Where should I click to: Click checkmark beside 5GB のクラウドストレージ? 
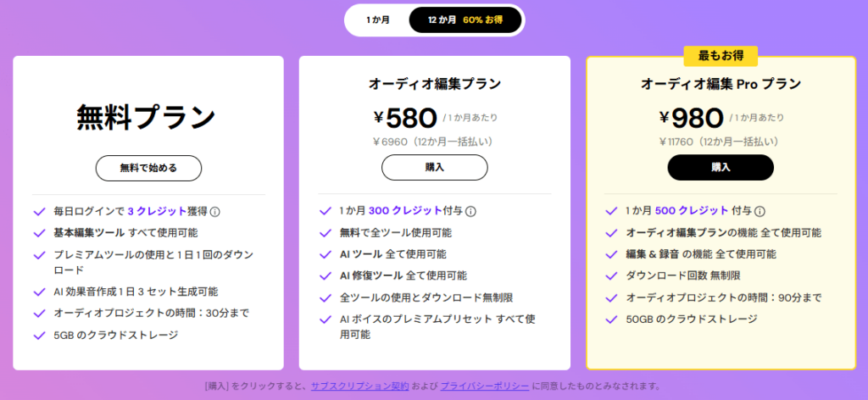pyautogui.click(x=38, y=336)
